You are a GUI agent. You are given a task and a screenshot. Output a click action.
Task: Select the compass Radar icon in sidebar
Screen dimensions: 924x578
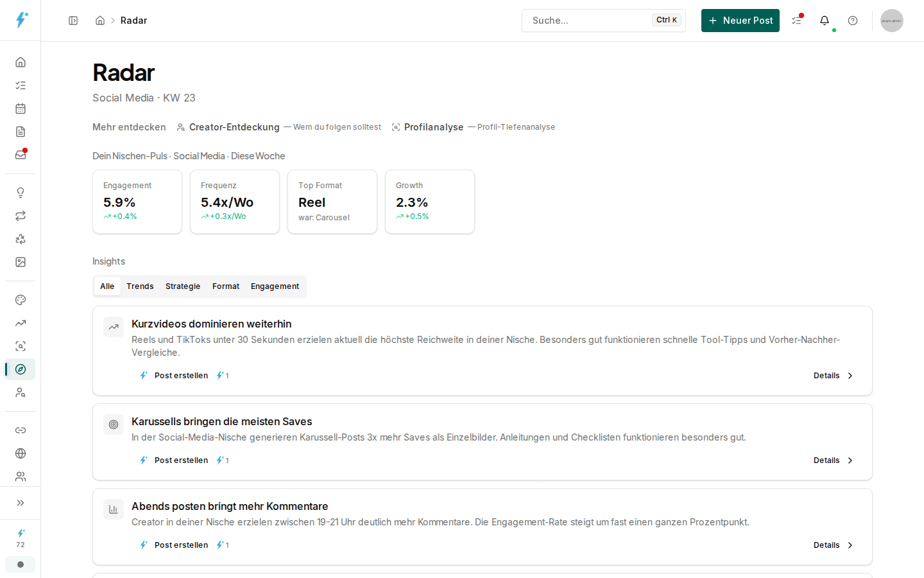pyautogui.click(x=21, y=369)
